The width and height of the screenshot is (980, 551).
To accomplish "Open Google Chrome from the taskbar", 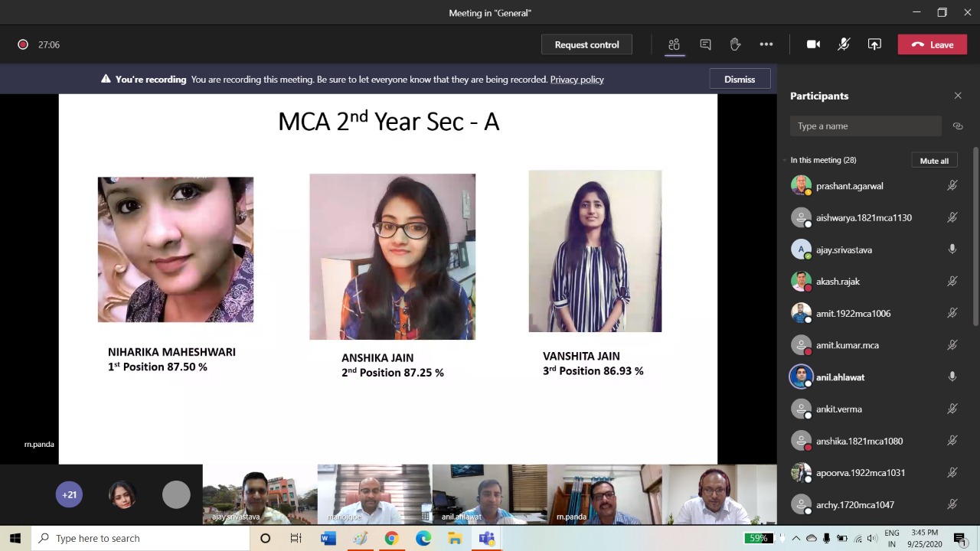I will click(x=391, y=538).
